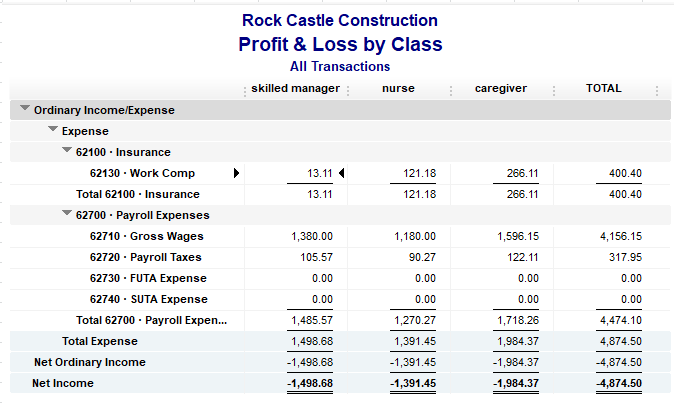Select the skilled manager column header
This screenshot has width=674, height=416.
pos(295,89)
